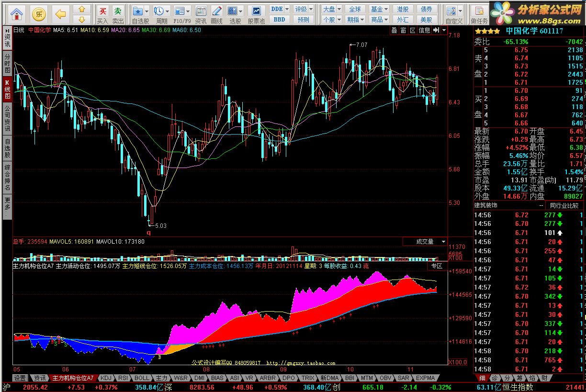Expand the 大盘 dropdown arrow
Screen dimensions: 586x392
[x=339, y=9]
